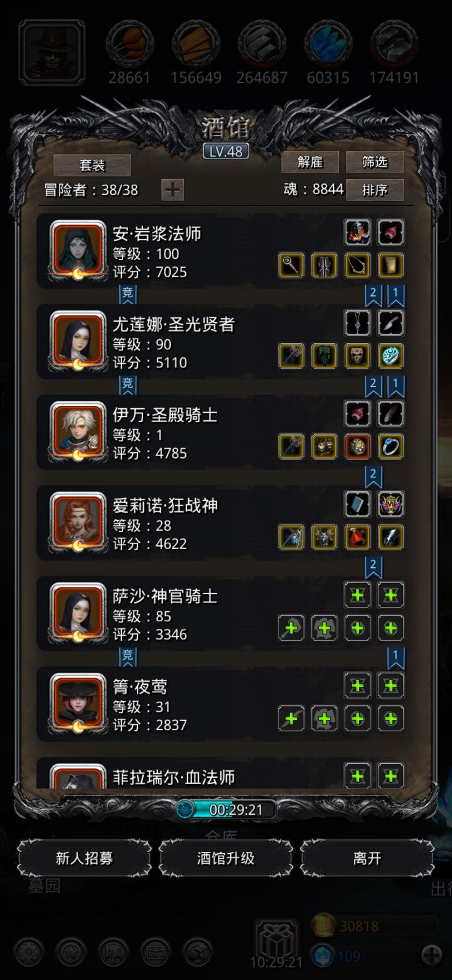Open 酒馆升级 tavern upgrade

point(226,858)
